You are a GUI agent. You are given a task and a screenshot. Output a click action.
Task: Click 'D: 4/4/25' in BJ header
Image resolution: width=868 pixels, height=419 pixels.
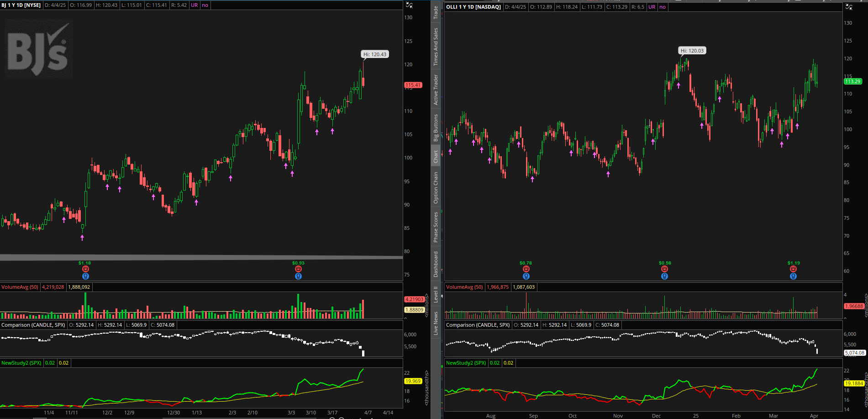55,5
